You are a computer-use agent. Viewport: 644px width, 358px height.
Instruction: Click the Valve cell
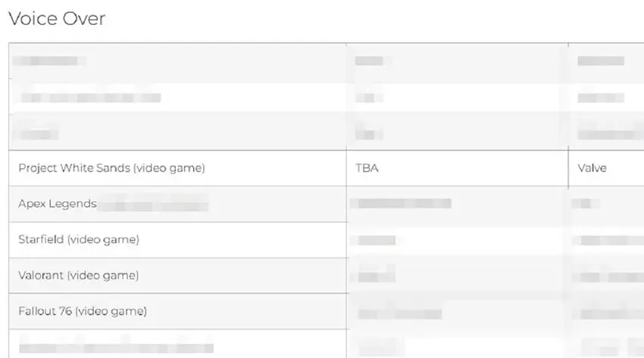[x=592, y=168]
